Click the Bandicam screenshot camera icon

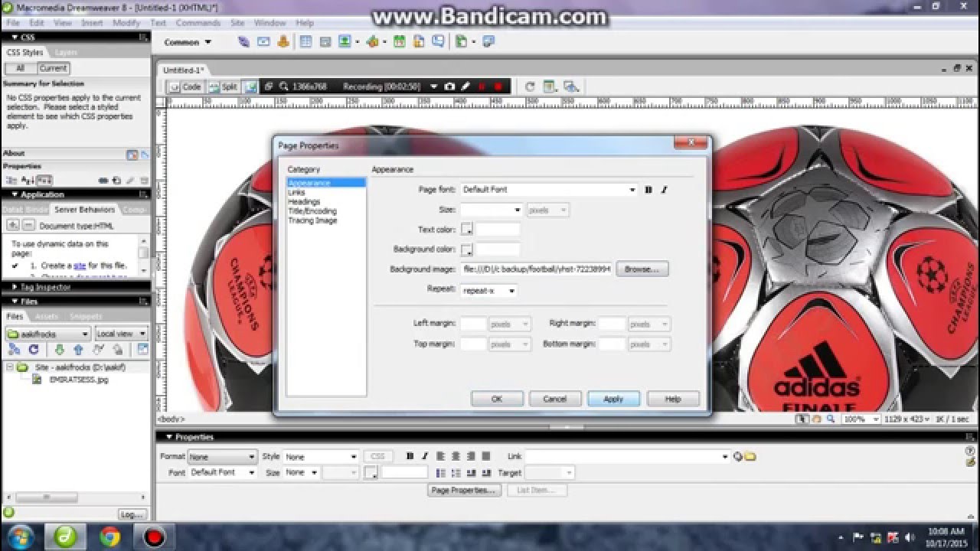(449, 86)
